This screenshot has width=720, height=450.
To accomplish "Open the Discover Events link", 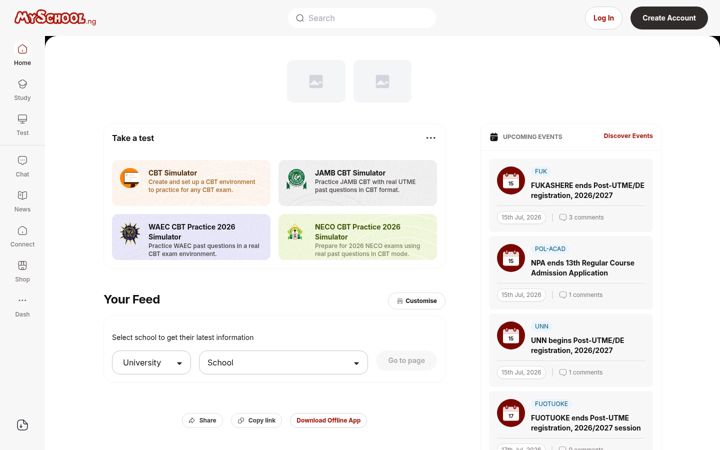I will (628, 136).
